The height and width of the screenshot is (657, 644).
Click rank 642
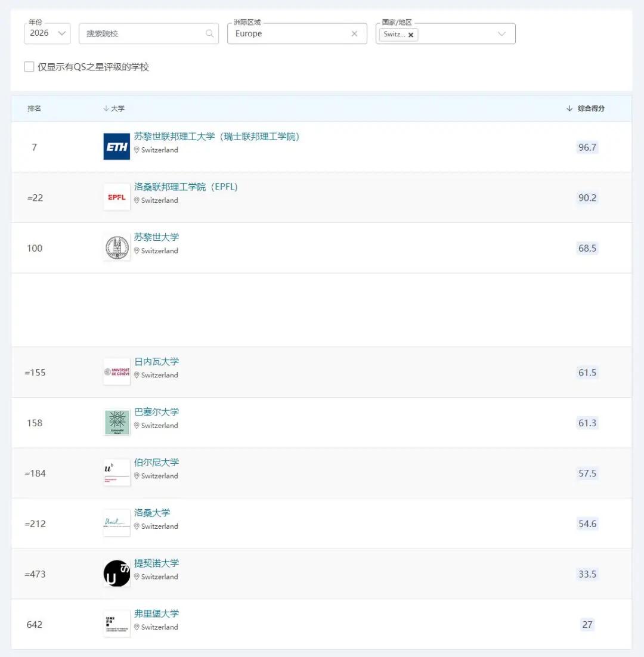pyautogui.click(x=35, y=625)
